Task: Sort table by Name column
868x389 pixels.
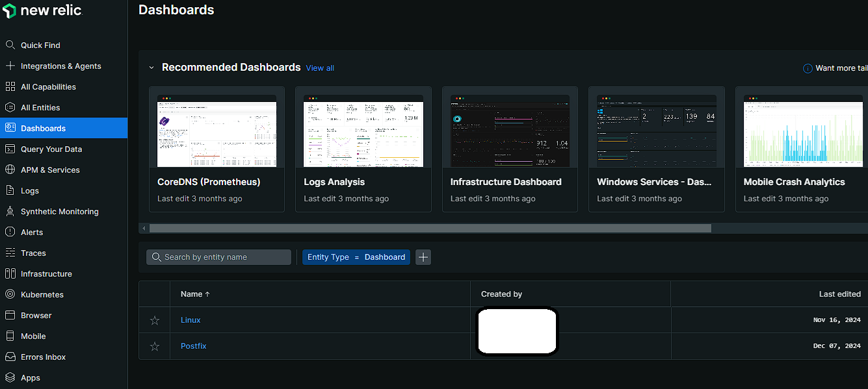Action: (195, 294)
